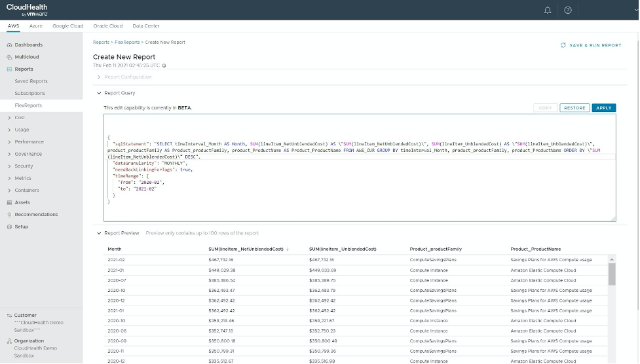Click SAVE & RUN REPORT
Screen dimensions: 640x364
tap(591, 45)
